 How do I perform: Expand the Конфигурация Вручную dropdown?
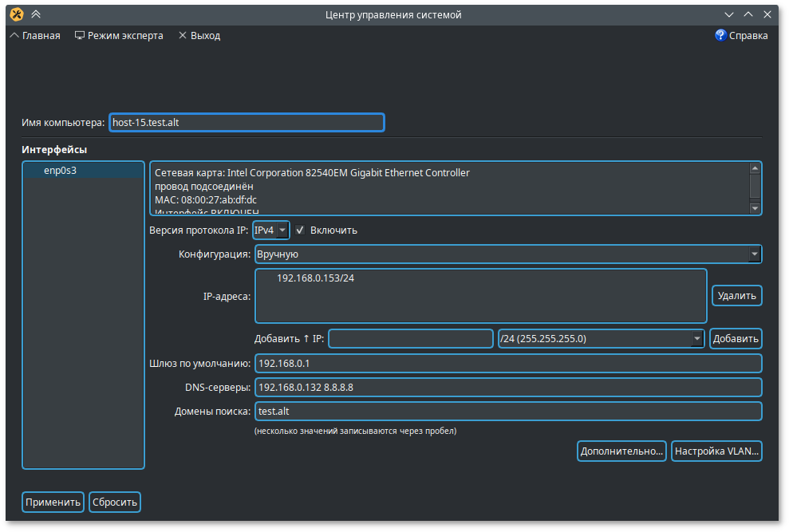507,254
